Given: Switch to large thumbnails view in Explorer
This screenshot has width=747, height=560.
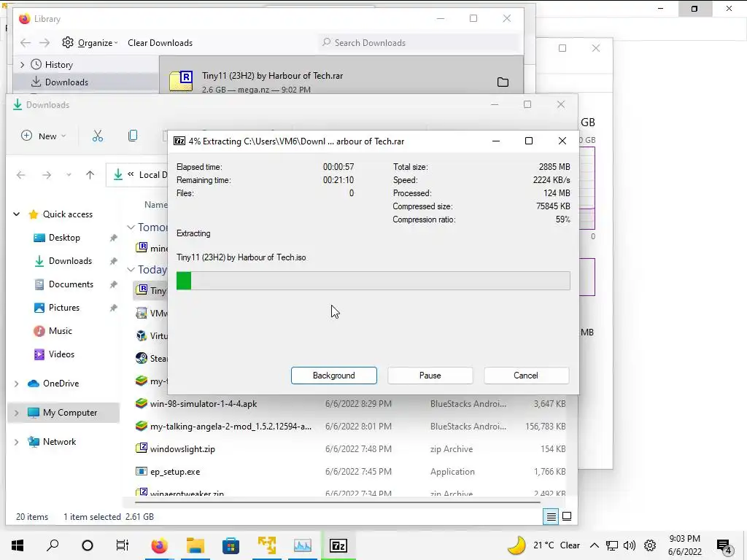Looking at the screenshot, I should 567,517.
